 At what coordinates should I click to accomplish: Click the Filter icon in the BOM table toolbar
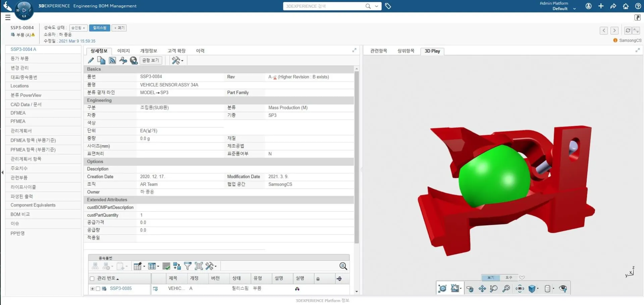pyautogui.click(x=187, y=266)
